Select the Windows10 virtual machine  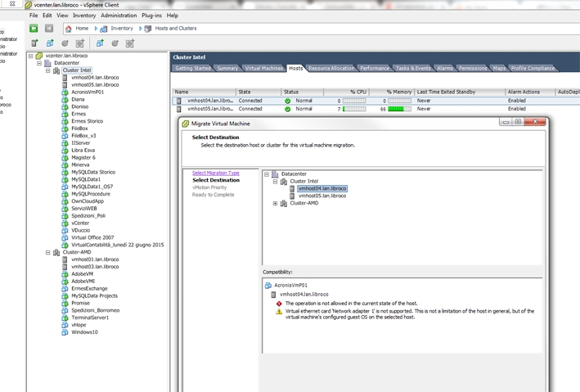click(85, 332)
